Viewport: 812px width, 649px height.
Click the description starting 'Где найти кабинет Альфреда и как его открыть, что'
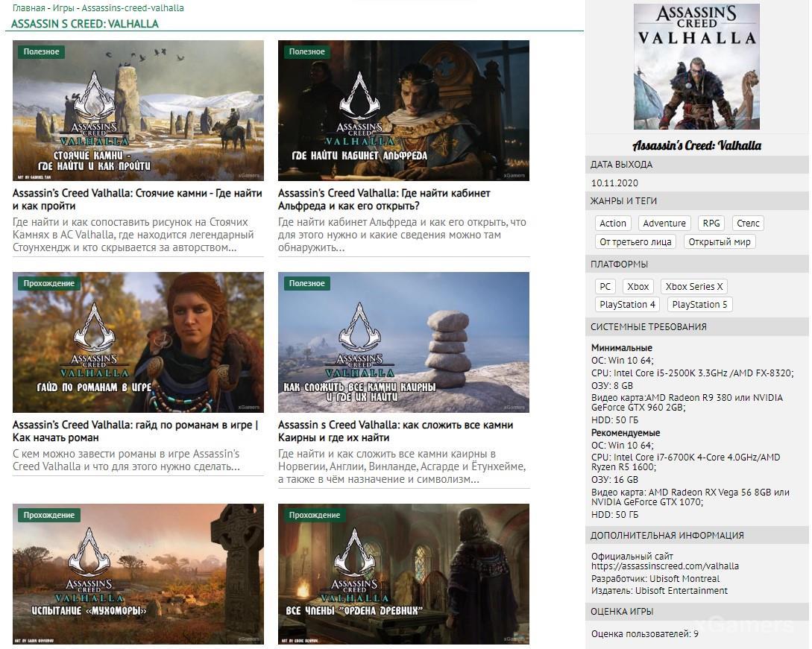(x=402, y=235)
